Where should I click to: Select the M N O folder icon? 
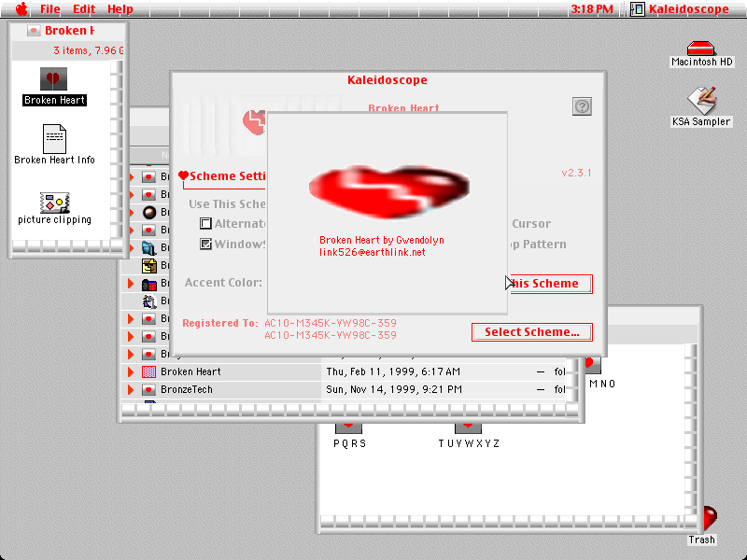592,365
